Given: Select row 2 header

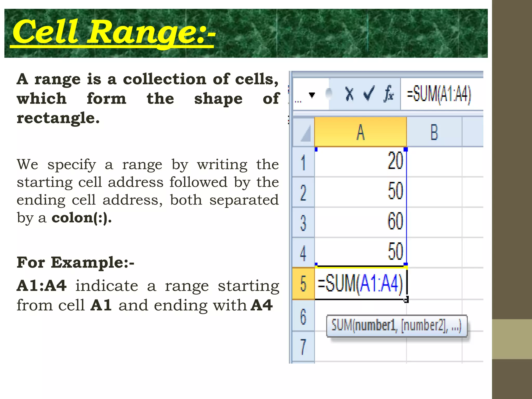Looking at the screenshot, I should tap(303, 192).
